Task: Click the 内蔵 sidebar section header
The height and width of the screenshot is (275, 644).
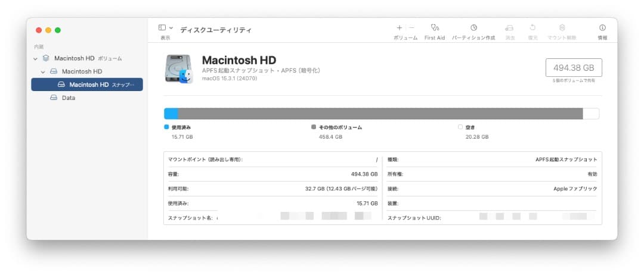Action: (x=39, y=47)
